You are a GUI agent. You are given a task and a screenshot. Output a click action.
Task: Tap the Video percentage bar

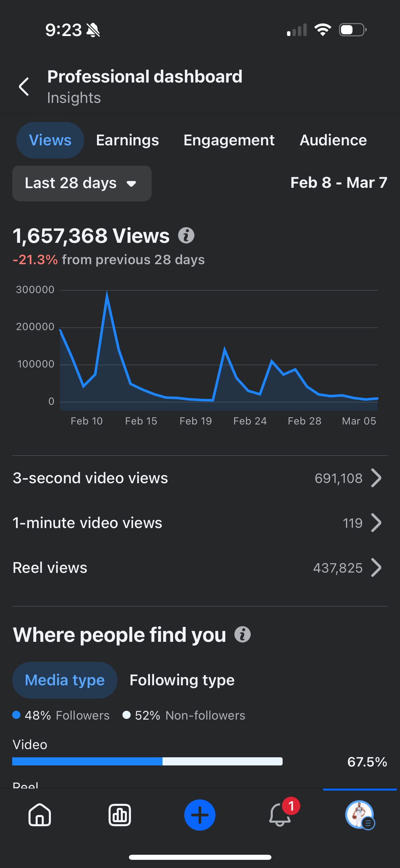pos(148,761)
